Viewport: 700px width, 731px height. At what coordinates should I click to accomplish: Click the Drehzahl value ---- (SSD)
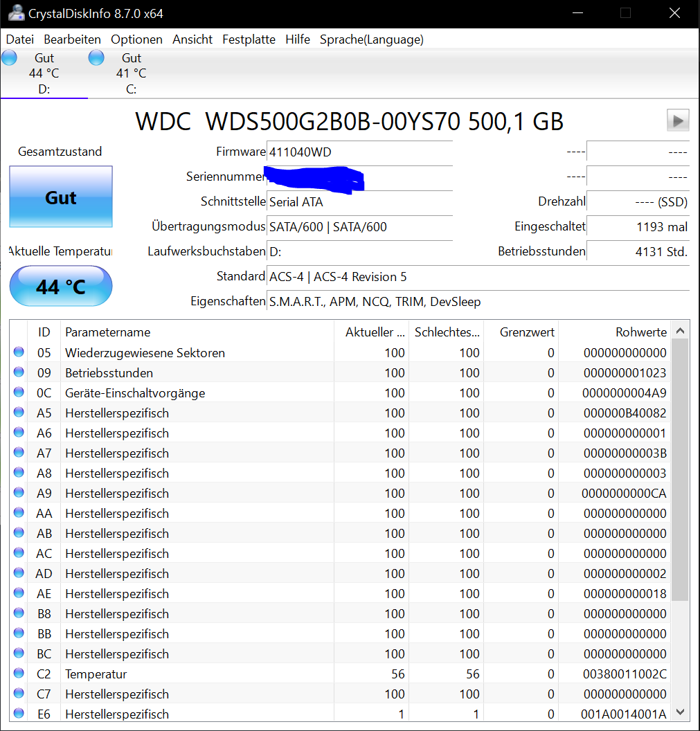[638, 202]
